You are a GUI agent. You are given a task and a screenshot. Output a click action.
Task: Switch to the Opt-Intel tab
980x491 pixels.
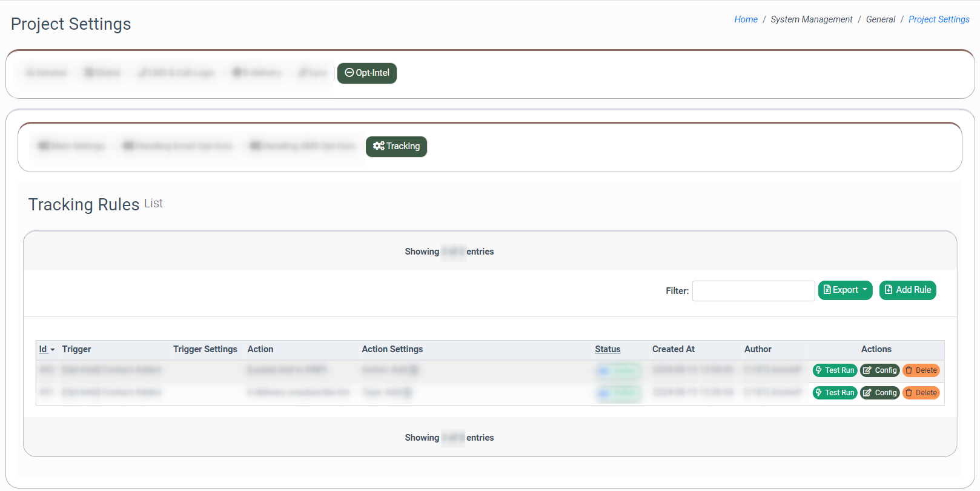(x=366, y=73)
